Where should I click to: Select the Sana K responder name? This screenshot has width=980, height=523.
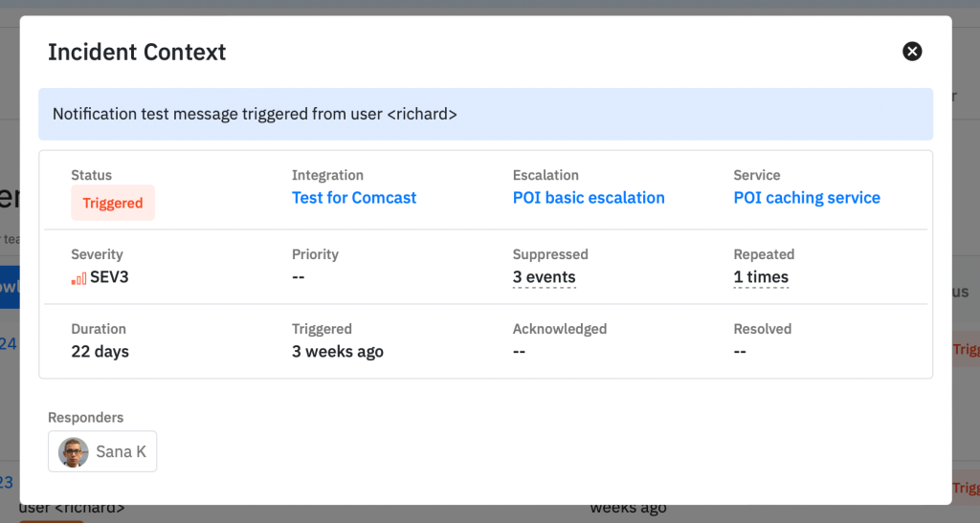[x=121, y=452]
